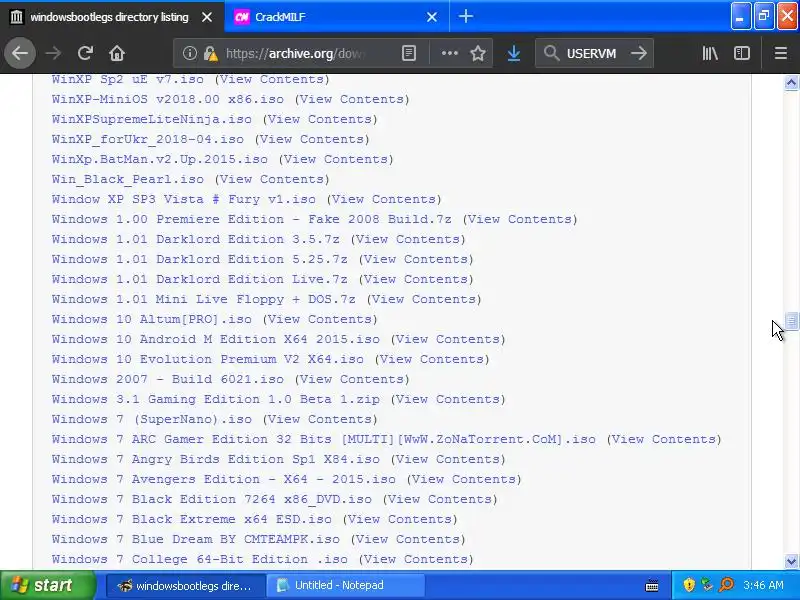
Task: View Contents of Windows 10 Evolution Premium V2
Action: click(x=432, y=359)
